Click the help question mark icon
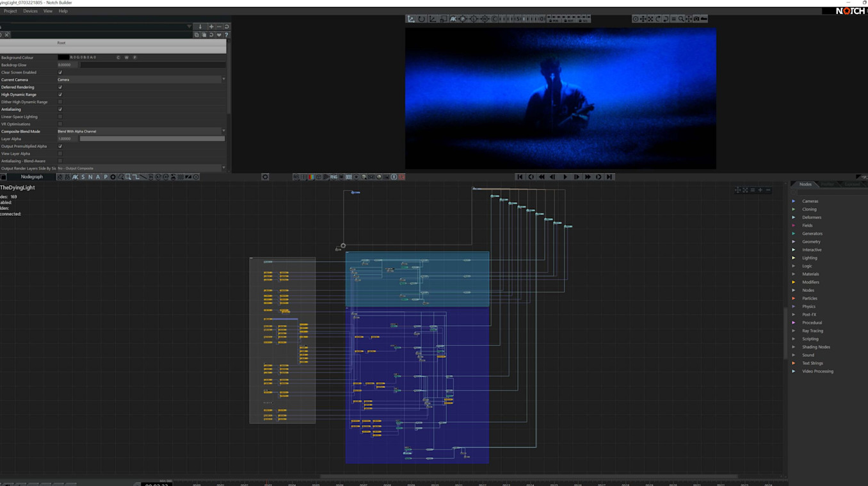This screenshot has height=486, width=868. tap(226, 35)
